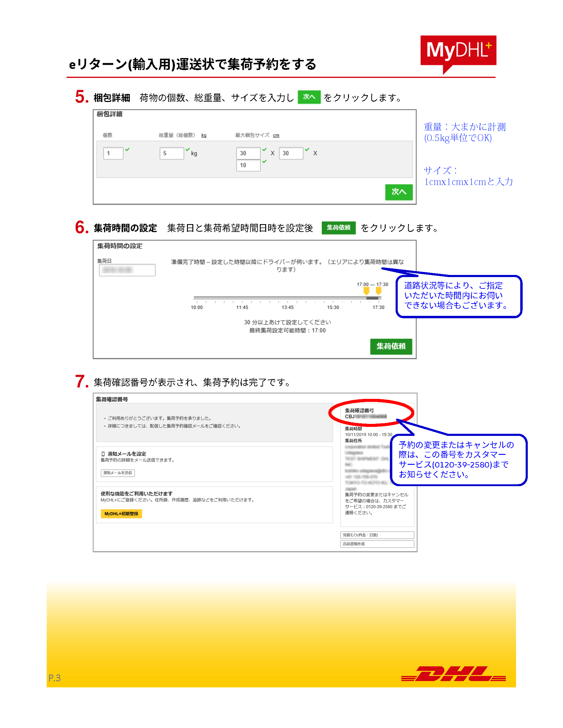
Task: Open 出荷書類作成 option
Action: click(x=377, y=544)
